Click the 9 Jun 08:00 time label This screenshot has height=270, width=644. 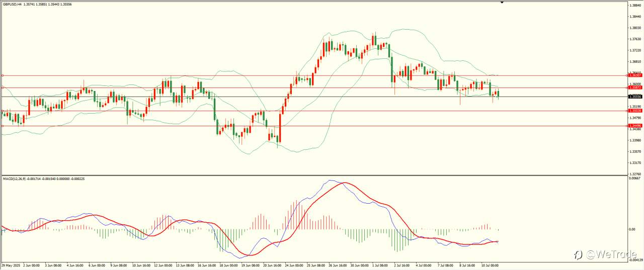click(119, 264)
